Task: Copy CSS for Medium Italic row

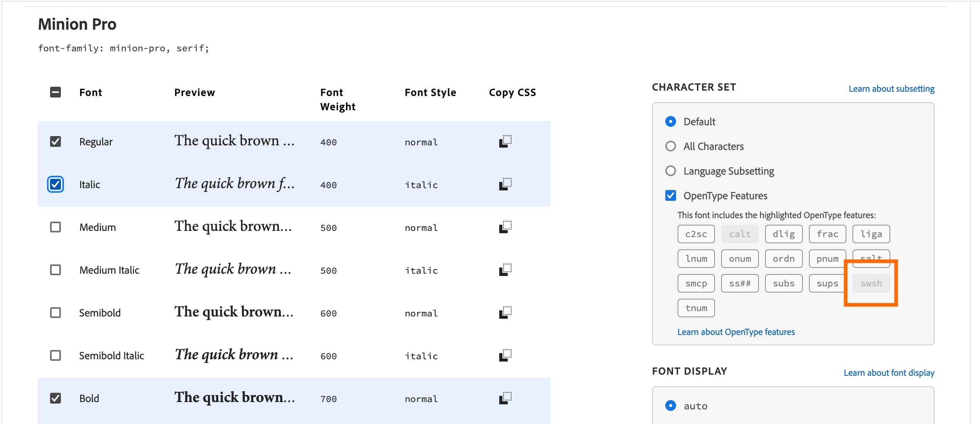Action: tap(505, 270)
